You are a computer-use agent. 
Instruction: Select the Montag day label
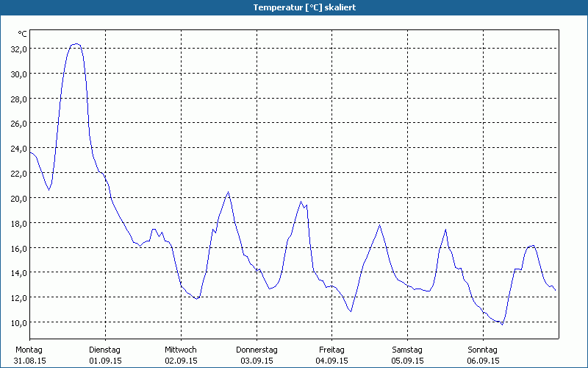tap(29, 350)
